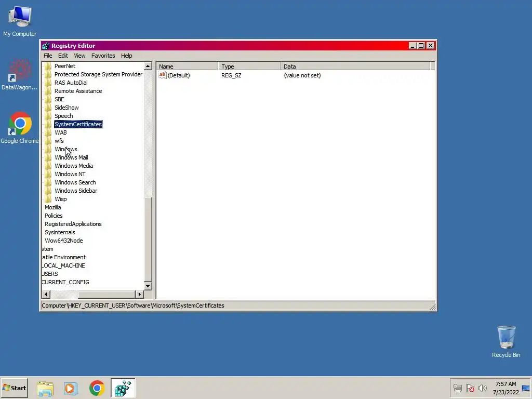This screenshot has height=399, width=532.
Task: Sort by the Name column header
Action: click(187, 66)
